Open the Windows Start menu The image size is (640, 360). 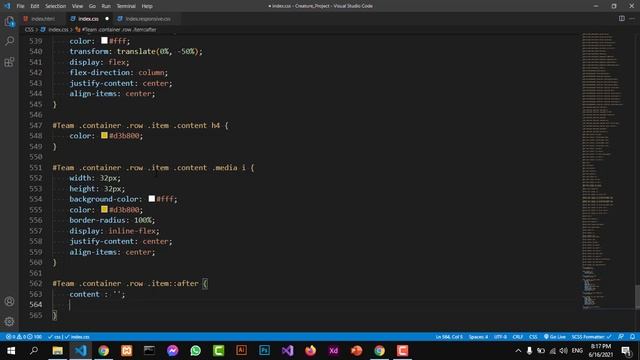pyautogui.click(x=11, y=351)
